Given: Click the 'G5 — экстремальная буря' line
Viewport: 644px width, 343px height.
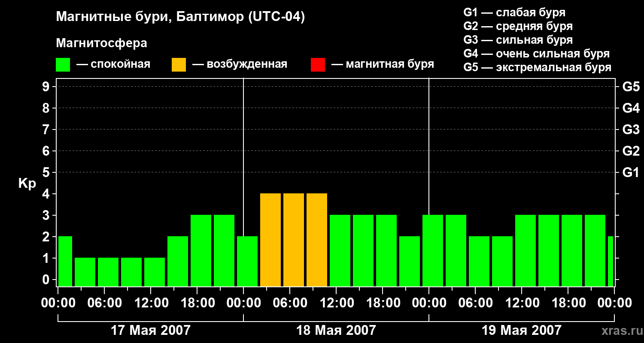Looking at the screenshot, I should click(538, 67).
